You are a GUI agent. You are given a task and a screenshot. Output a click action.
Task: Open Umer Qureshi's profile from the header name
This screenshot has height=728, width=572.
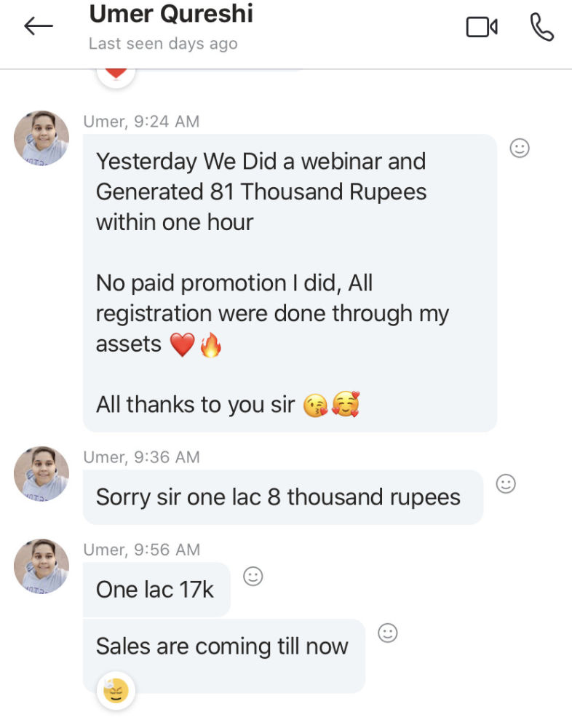(171, 14)
